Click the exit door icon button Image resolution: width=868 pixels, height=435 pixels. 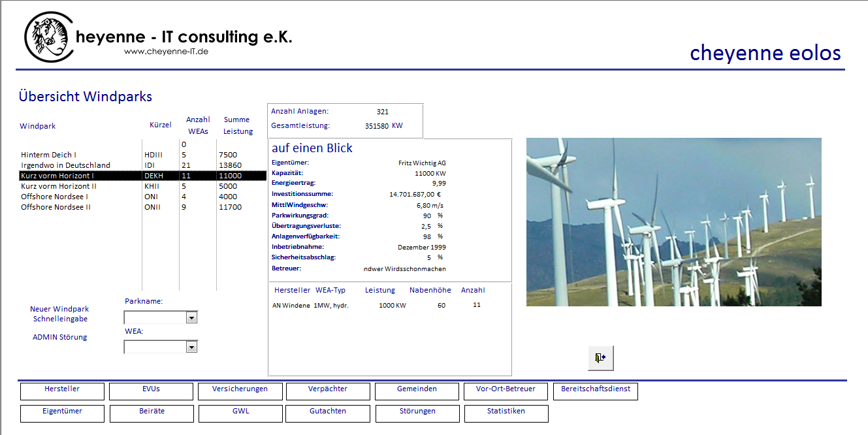600,358
